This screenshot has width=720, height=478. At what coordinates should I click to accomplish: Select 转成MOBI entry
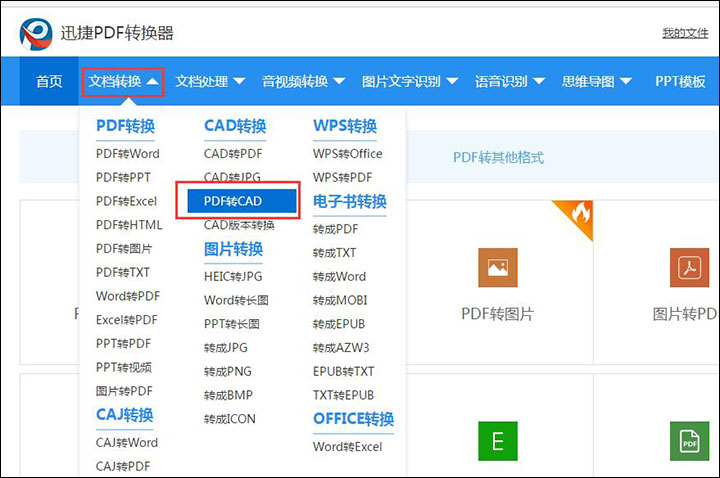pos(340,300)
